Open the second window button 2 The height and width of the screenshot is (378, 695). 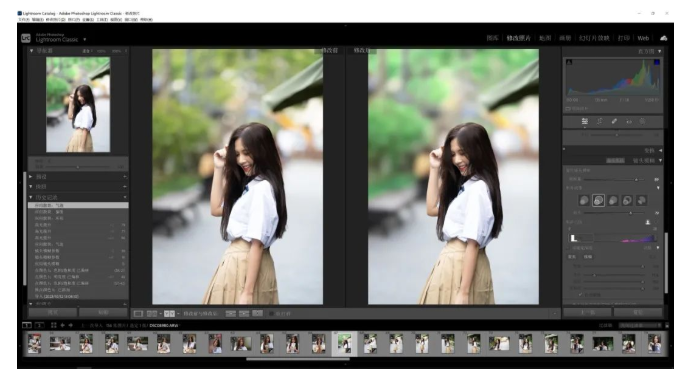click(39, 325)
